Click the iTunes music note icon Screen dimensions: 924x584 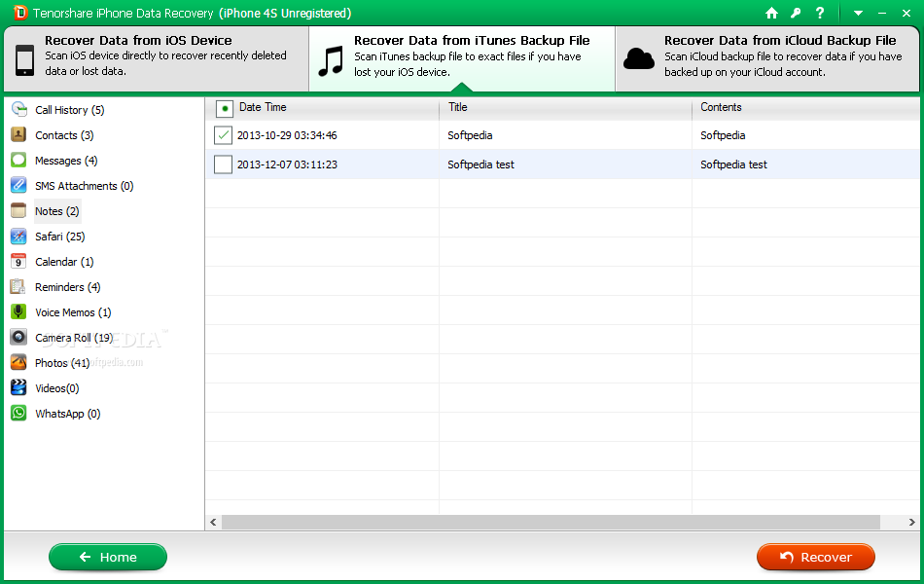pos(330,61)
